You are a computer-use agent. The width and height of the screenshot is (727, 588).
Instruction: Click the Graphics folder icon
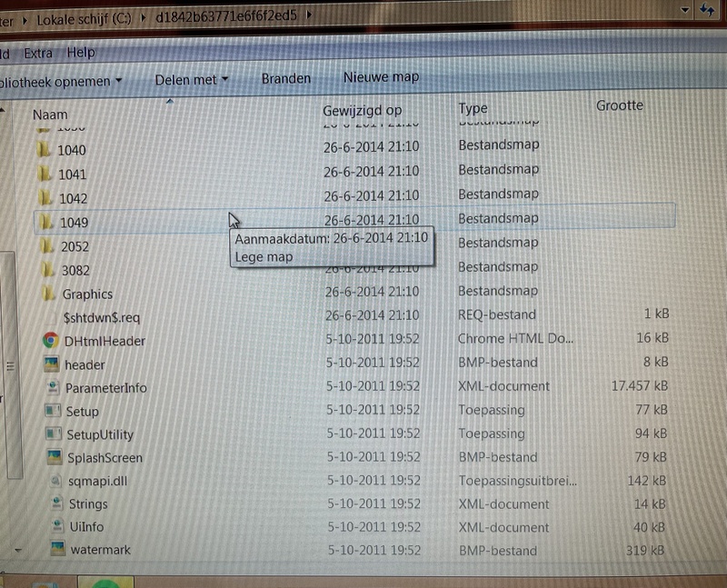click(48, 293)
